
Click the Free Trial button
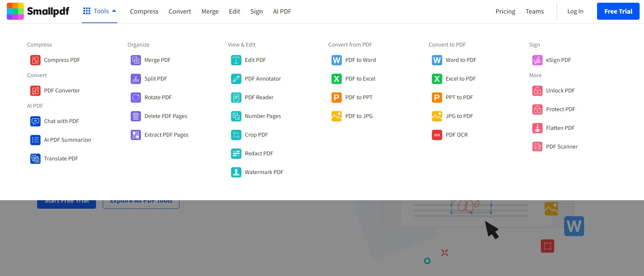tap(618, 11)
